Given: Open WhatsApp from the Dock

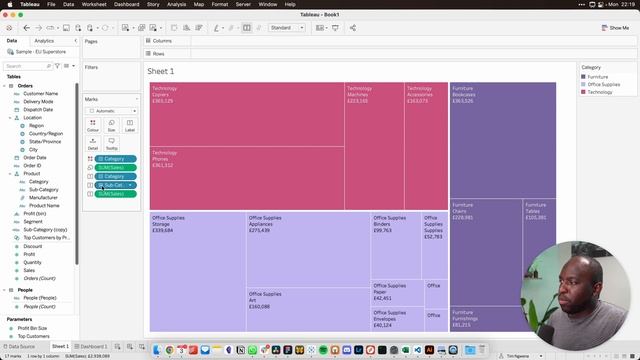Looking at the screenshot, I should point(252,350).
